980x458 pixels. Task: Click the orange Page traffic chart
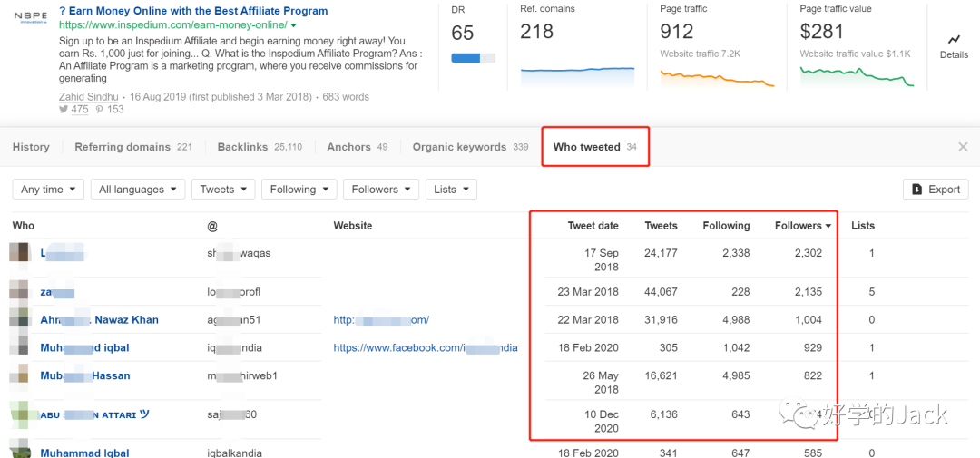click(718, 77)
